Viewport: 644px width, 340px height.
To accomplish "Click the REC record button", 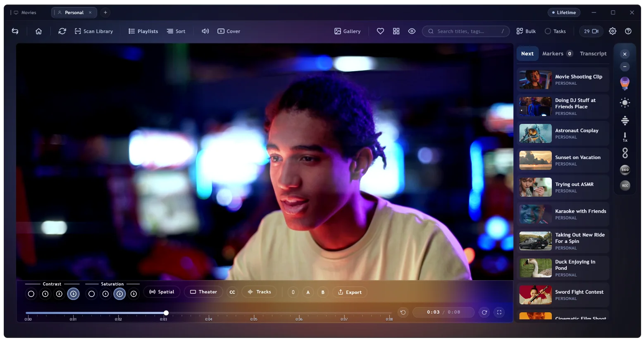I will (x=625, y=185).
